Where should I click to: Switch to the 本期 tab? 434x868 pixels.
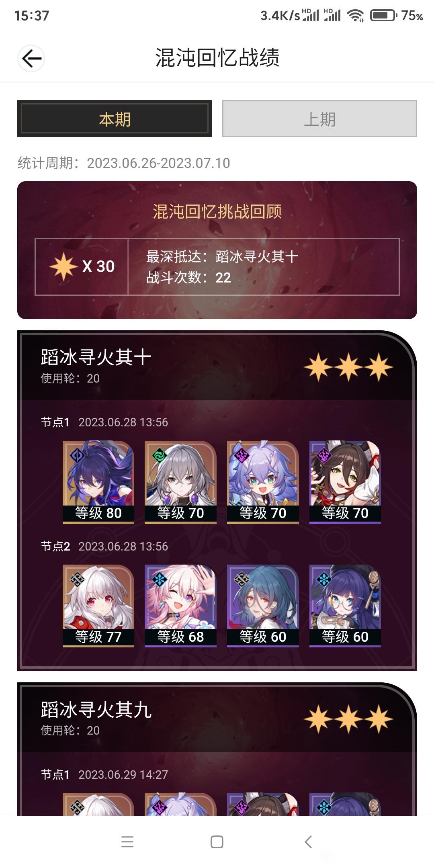pos(115,119)
